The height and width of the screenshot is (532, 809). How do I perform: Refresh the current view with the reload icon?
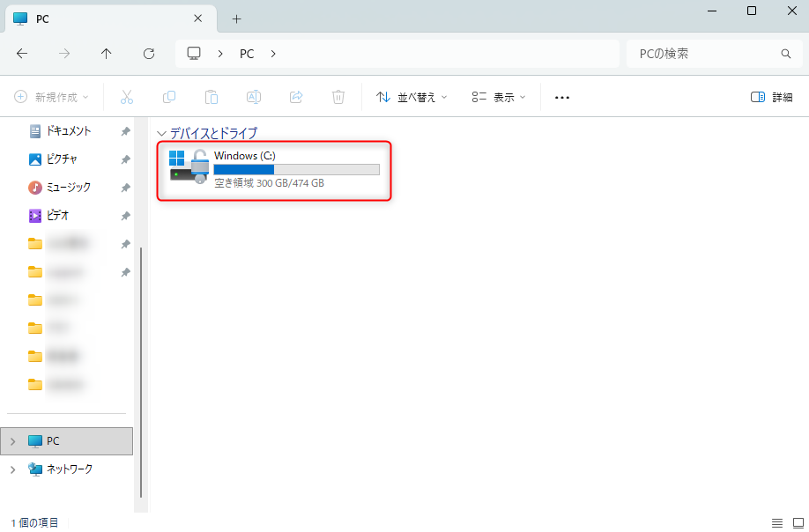pos(148,53)
